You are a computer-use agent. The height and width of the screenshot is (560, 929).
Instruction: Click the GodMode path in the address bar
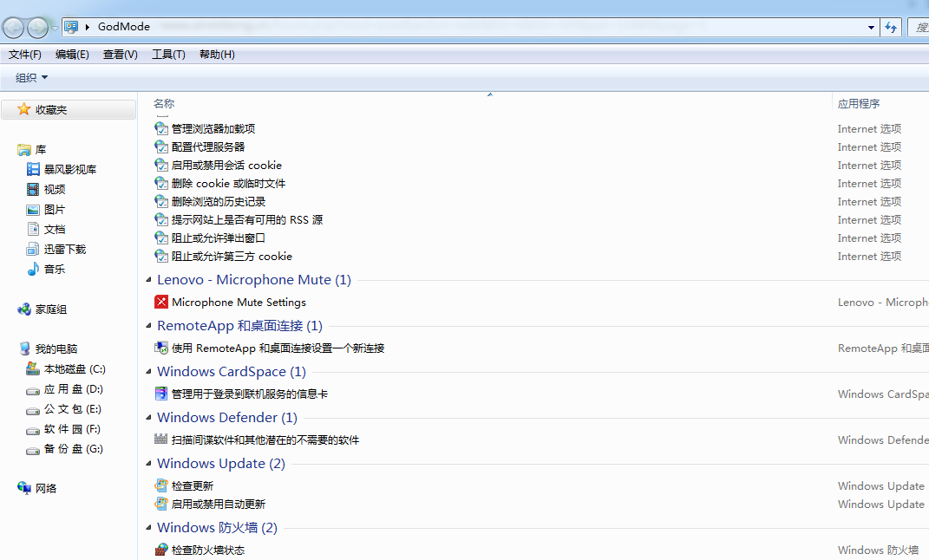pyautogui.click(x=124, y=27)
